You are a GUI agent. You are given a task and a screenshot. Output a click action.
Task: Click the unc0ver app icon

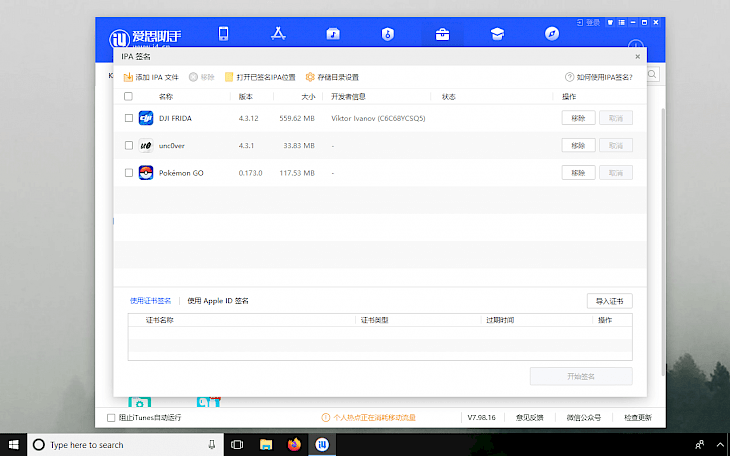pyautogui.click(x=146, y=145)
